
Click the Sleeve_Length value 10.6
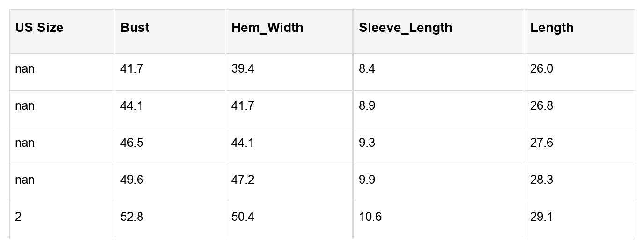tap(370, 217)
